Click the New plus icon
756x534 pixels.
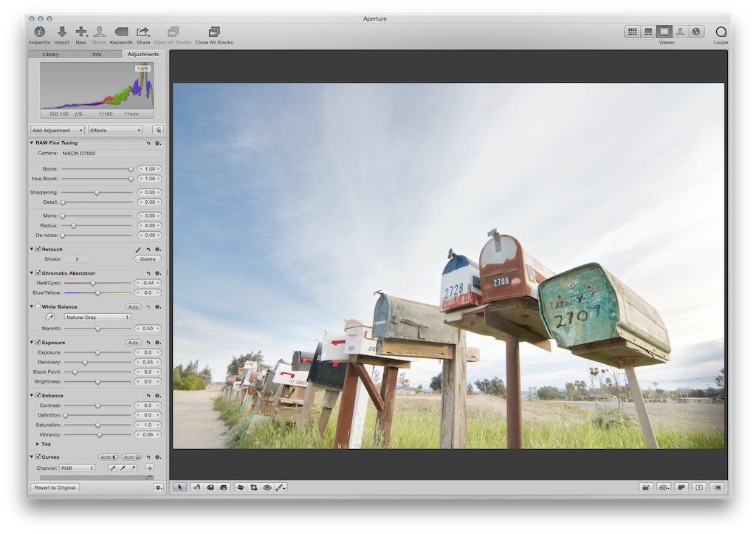pos(80,32)
